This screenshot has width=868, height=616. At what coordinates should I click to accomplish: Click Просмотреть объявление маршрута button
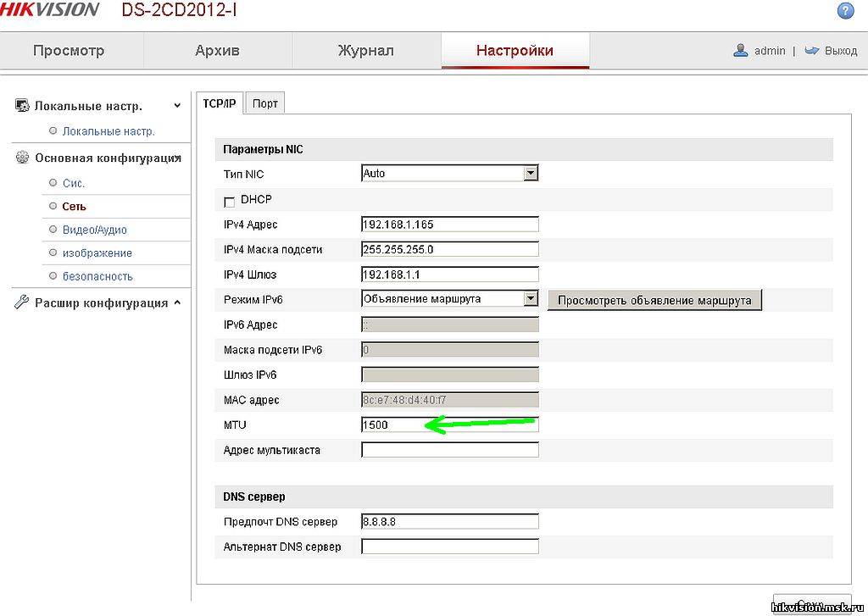pyautogui.click(x=654, y=300)
